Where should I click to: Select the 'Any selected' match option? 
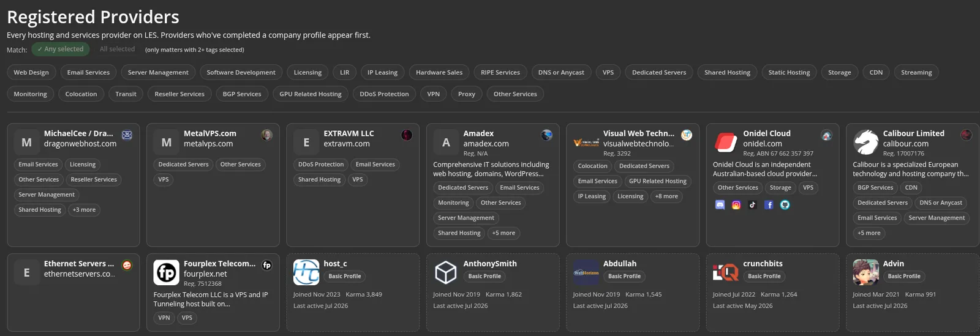tap(61, 49)
